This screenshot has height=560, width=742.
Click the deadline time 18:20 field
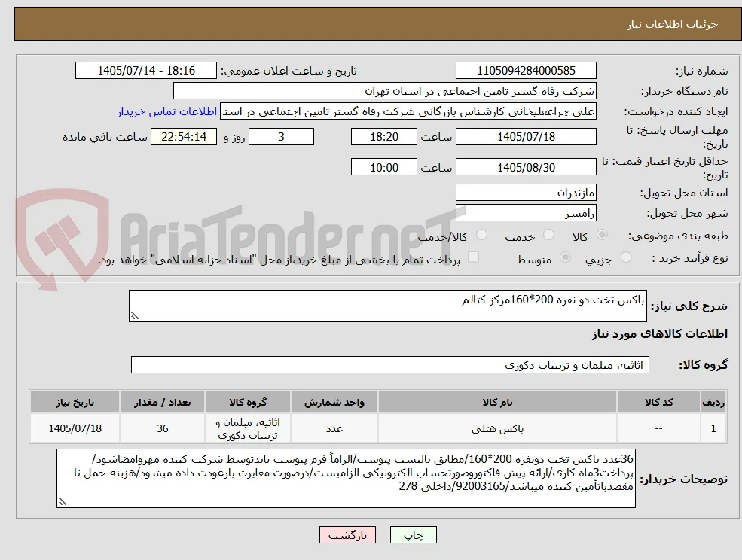(x=383, y=137)
